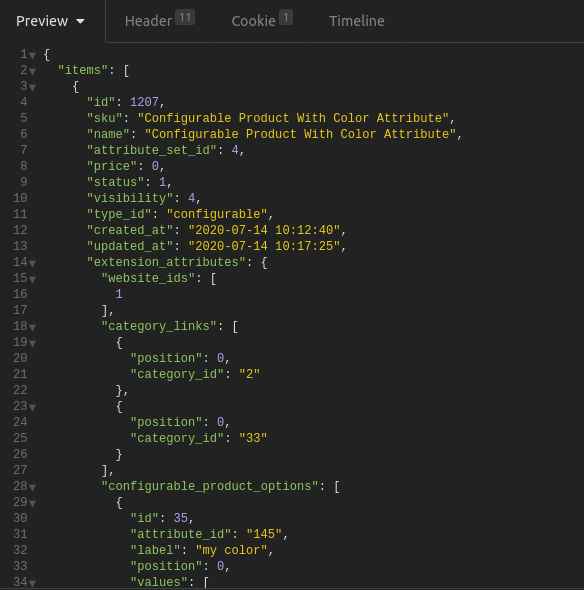
Task: Click the "position" key on line 33
Action: (166, 566)
